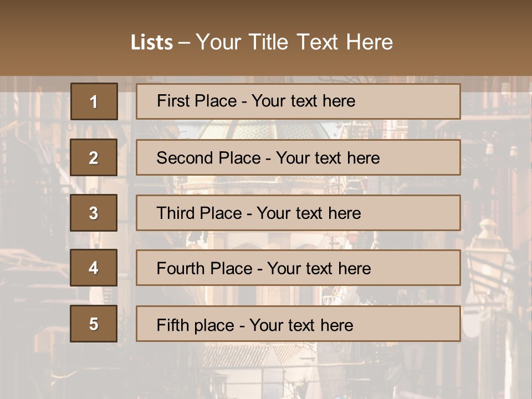Click empty brown header band left of title
Viewport: 532px width, 399px height.
pyautogui.click(x=61, y=40)
